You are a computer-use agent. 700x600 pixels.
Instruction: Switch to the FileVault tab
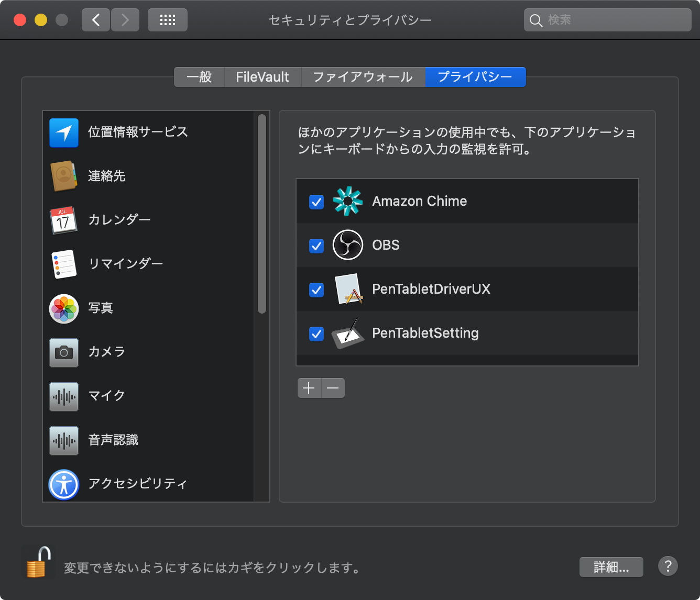pos(263,77)
